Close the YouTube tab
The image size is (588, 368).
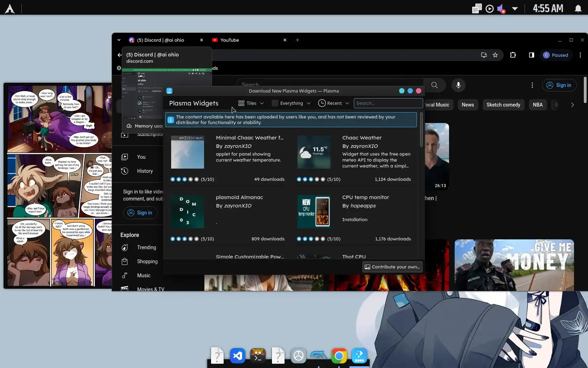click(285, 40)
